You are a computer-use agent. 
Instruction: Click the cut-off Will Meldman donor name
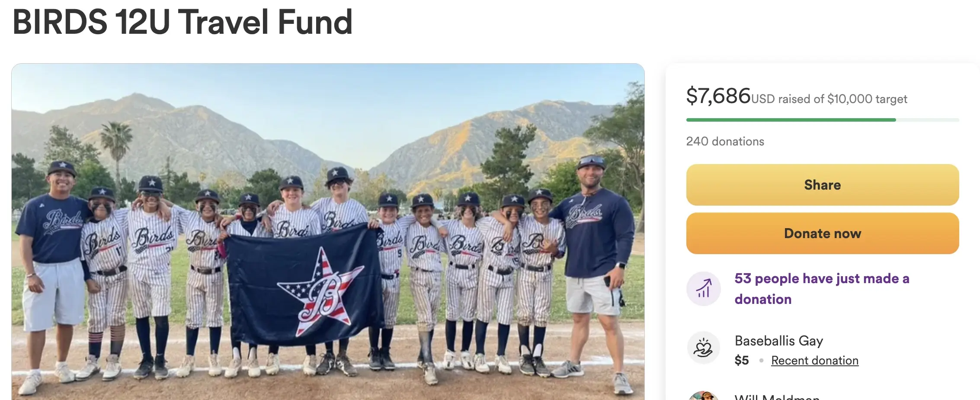tap(777, 397)
